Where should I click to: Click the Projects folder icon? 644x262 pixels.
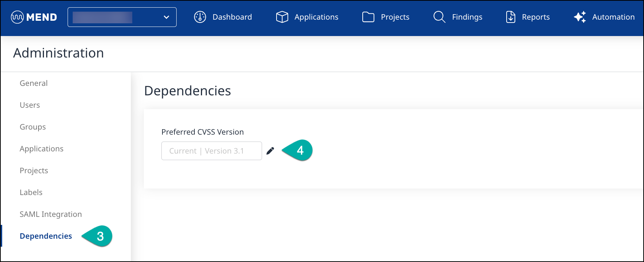pyautogui.click(x=368, y=17)
